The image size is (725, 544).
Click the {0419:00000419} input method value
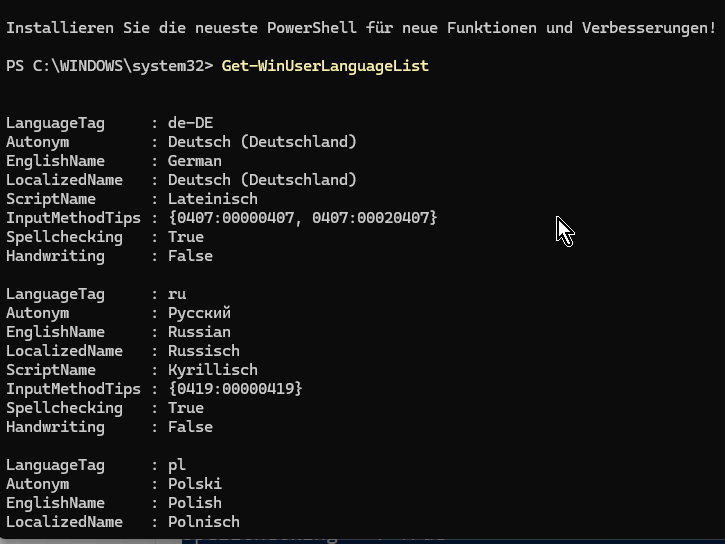point(235,389)
